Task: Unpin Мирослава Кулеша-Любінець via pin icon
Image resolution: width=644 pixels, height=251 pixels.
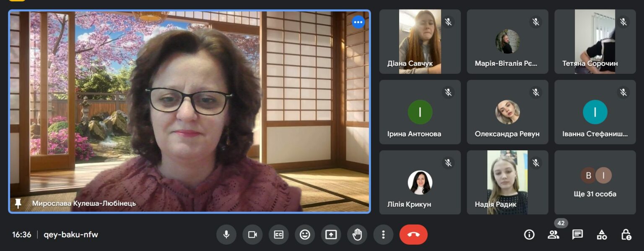Action: tap(18, 204)
